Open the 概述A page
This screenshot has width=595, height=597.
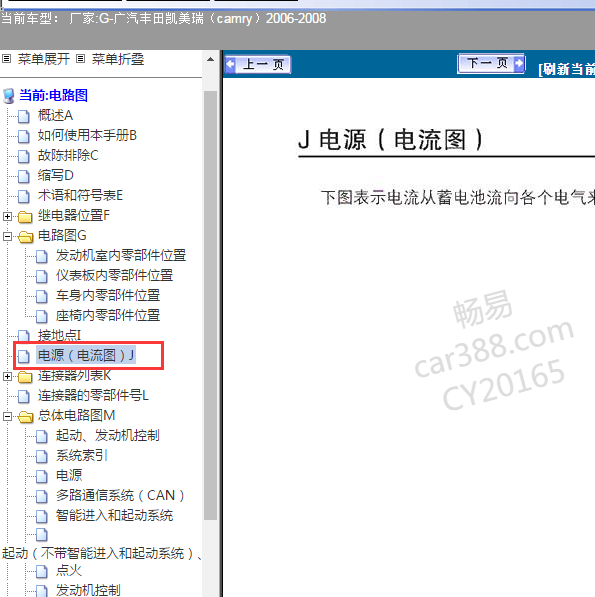pyautogui.click(x=55, y=115)
